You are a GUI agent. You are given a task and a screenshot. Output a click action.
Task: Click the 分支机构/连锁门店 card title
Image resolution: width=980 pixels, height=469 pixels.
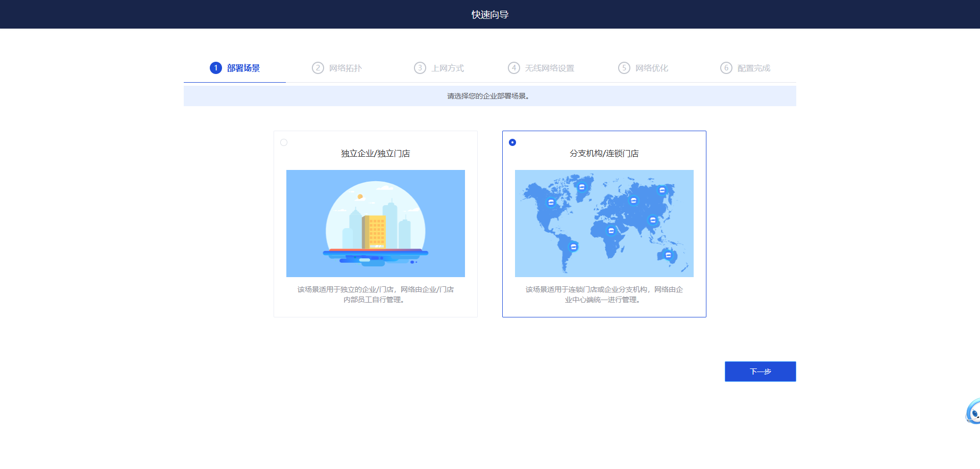pos(604,154)
